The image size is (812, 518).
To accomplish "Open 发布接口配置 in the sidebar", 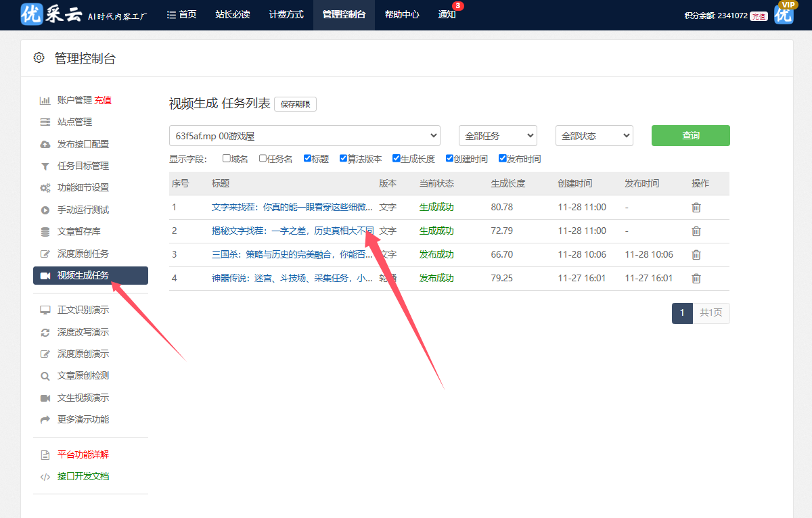I will 83,144.
